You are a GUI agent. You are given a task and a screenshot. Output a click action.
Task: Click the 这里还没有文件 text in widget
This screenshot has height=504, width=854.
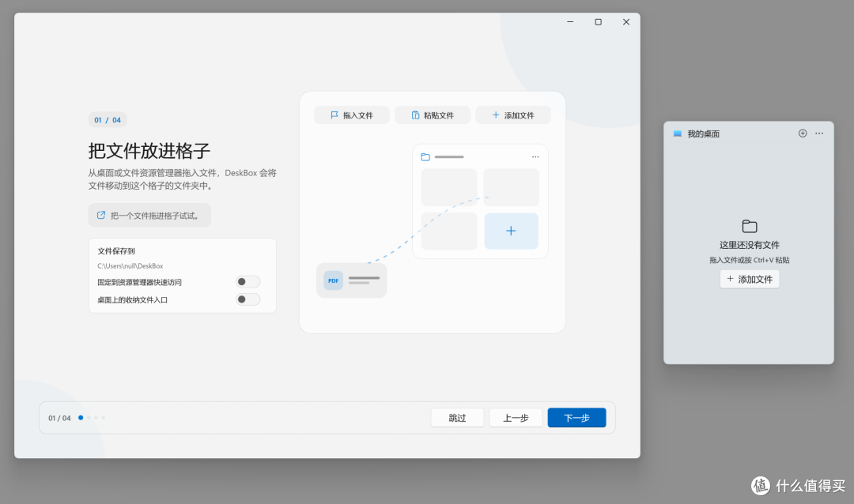click(x=750, y=245)
